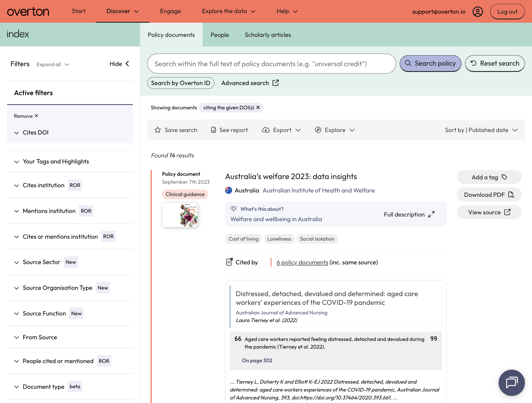
Task: Click the external-link icon beside Advanced search
Action: 276,83
